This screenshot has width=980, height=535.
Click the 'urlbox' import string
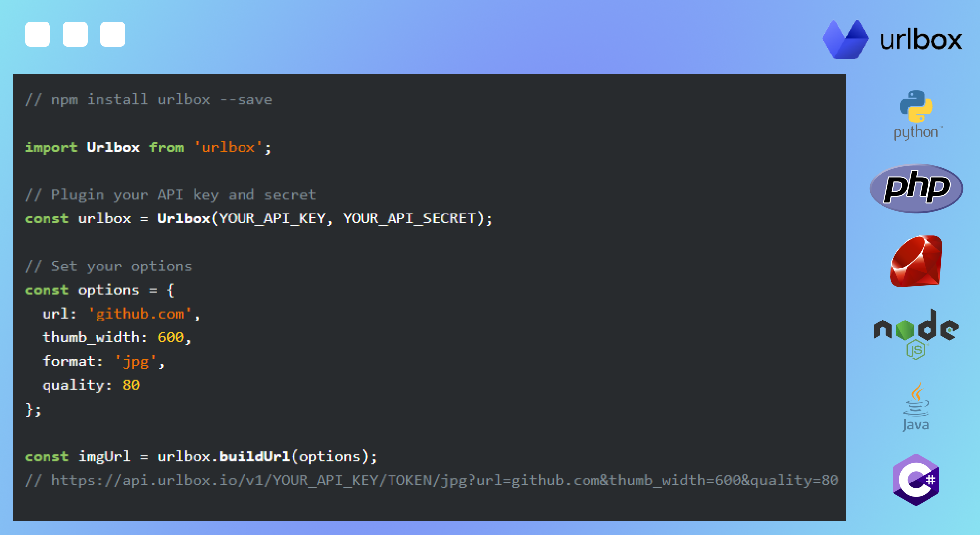tap(228, 147)
